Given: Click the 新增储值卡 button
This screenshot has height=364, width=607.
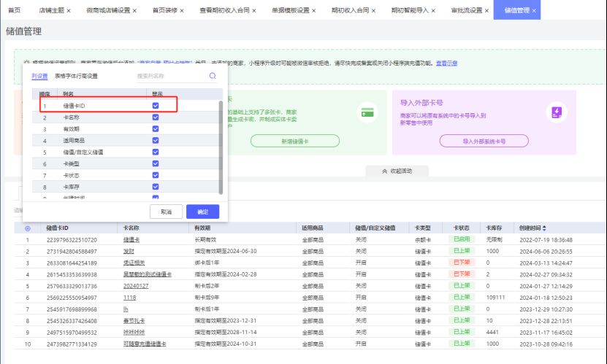Looking at the screenshot, I should pos(294,141).
